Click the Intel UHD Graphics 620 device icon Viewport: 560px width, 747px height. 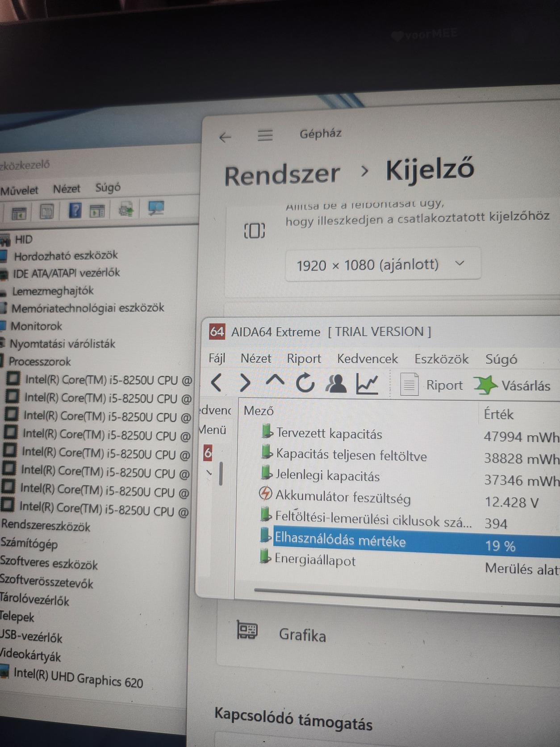click(4, 671)
